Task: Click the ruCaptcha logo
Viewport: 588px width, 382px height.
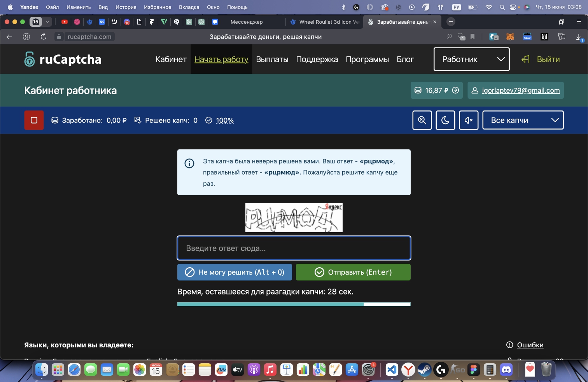Action: point(63,59)
